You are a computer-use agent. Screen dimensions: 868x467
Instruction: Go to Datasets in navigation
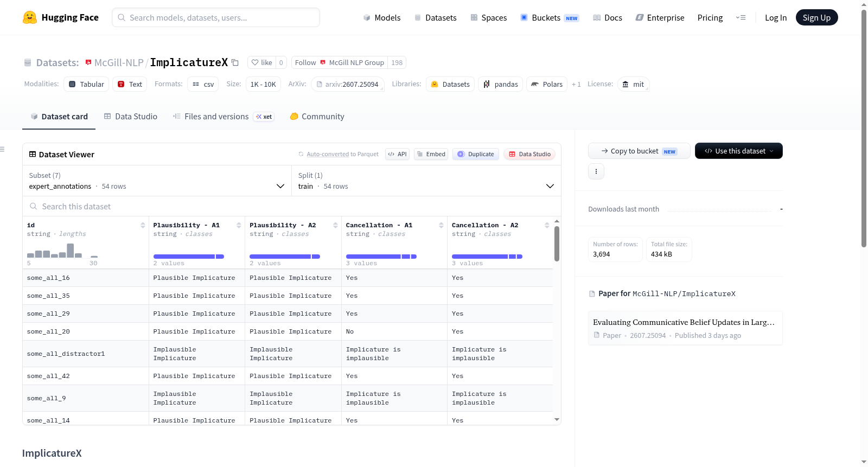pyautogui.click(x=435, y=17)
